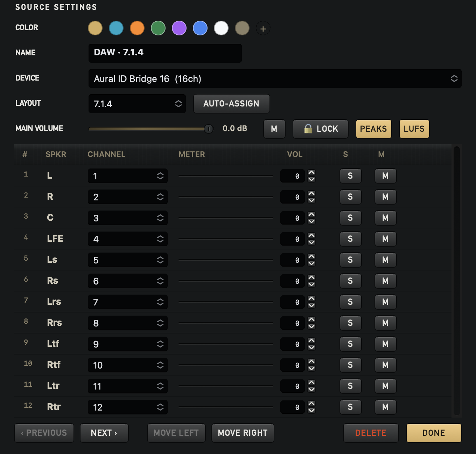The height and width of the screenshot is (454, 476).
Task: Open the Layout 7.1.4 dropdown
Action: (137, 104)
